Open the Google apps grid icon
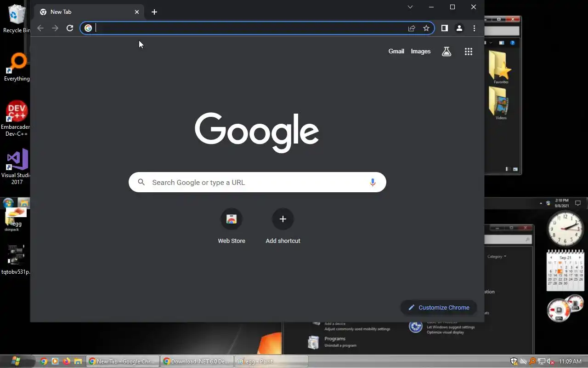The height and width of the screenshot is (368, 588). (x=469, y=52)
